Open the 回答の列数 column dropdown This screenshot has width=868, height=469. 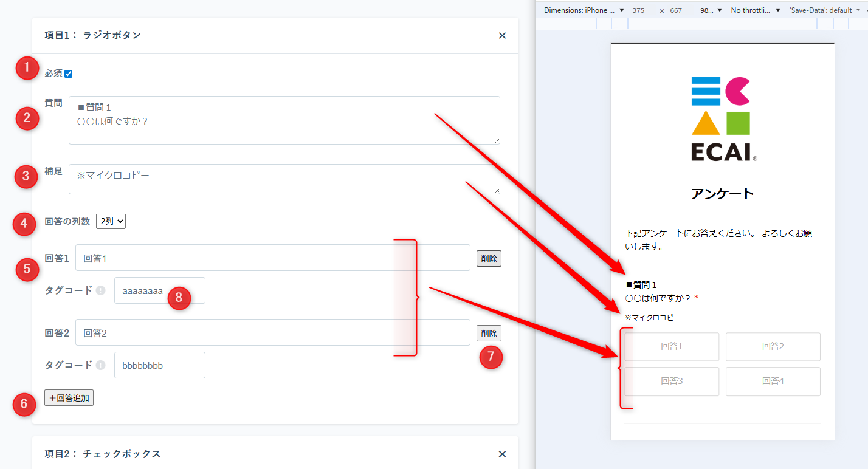pyautogui.click(x=111, y=222)
